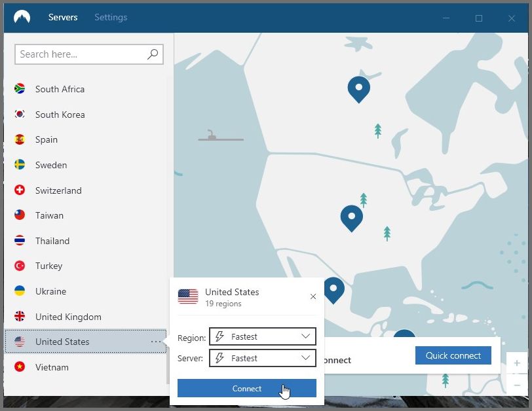
Task: Choose United Kingdom from the server list
Action: [85, 317]
